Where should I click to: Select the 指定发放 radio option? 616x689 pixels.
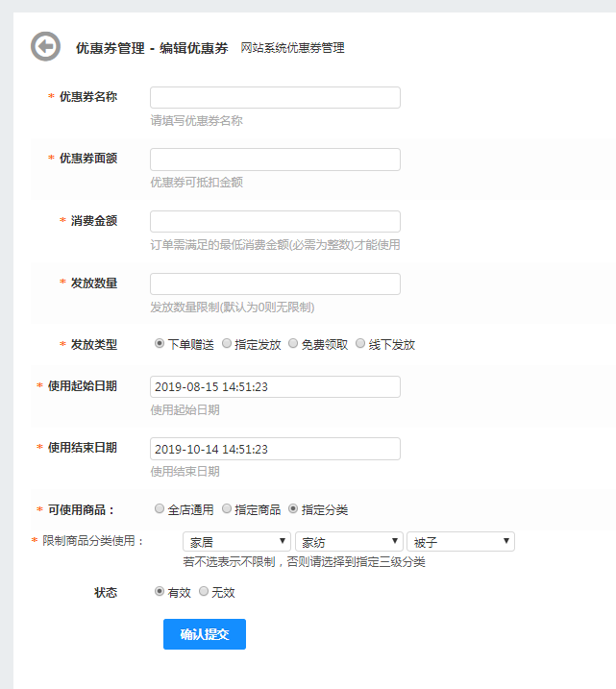tap(227, 344)
